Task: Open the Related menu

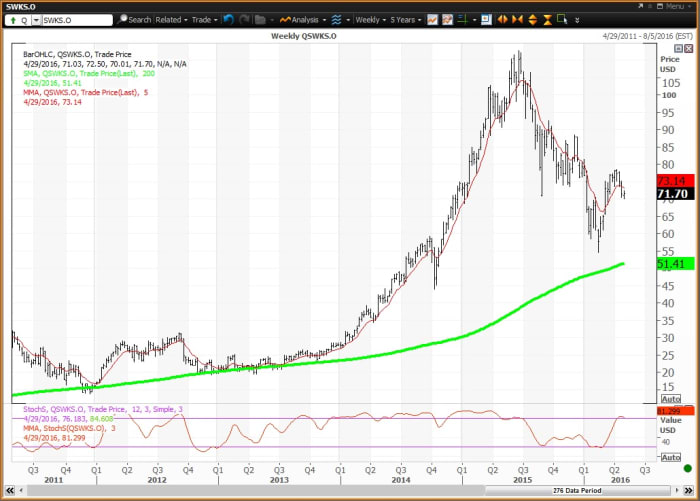Action: 170,19
